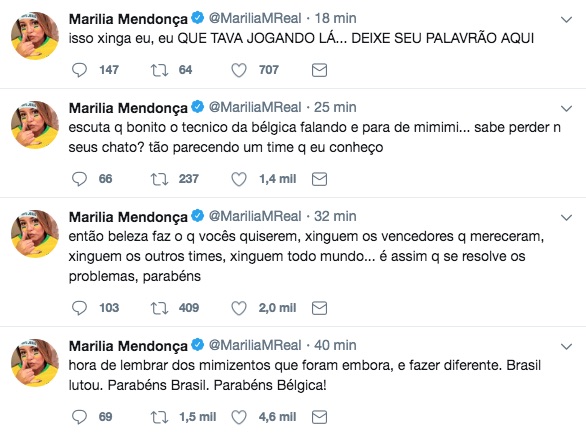Screen dimensions: 586x434
Task: Like the tweet with 707 likes
Action: [x=239, y=70]
